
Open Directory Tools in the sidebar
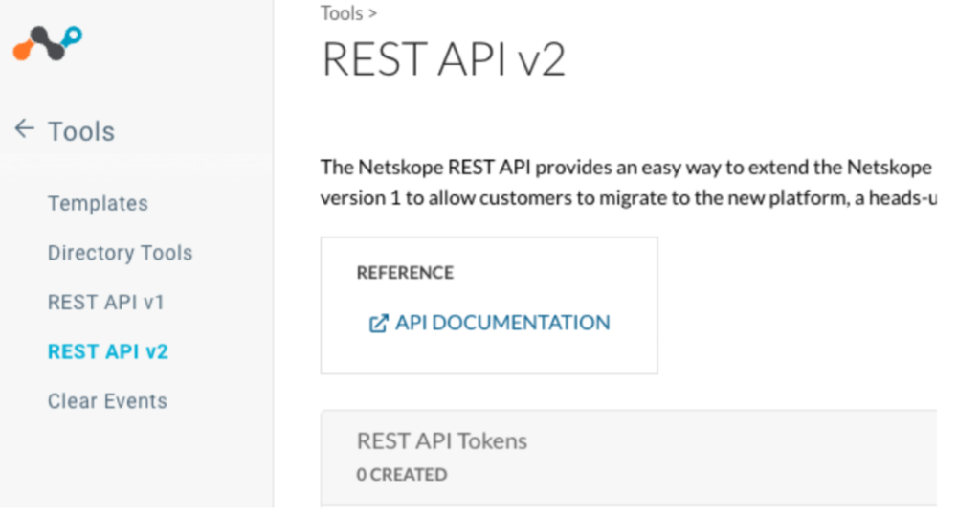tap(120, 253)
